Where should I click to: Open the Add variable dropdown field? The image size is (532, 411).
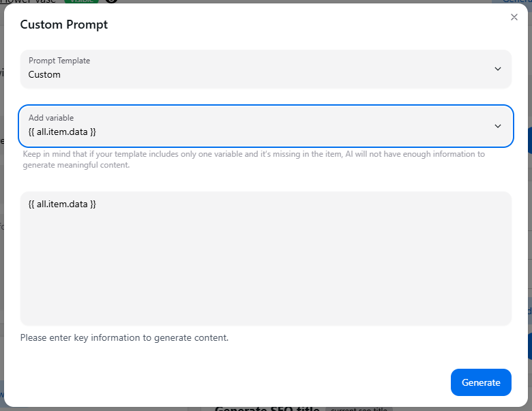266,126
